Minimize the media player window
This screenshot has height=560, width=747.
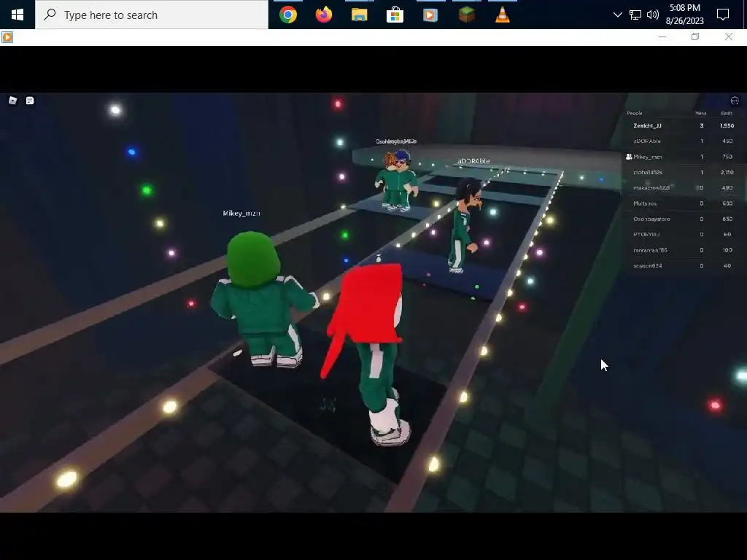[662, 36]
